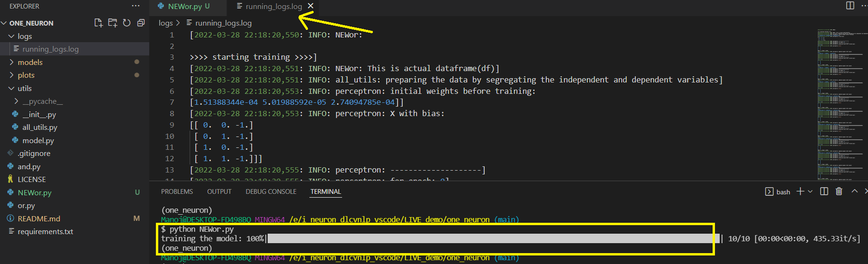Open README.md from the file tree
This screenshot has width=868, height=264.
pyautogui.click(x=39, y=218)
